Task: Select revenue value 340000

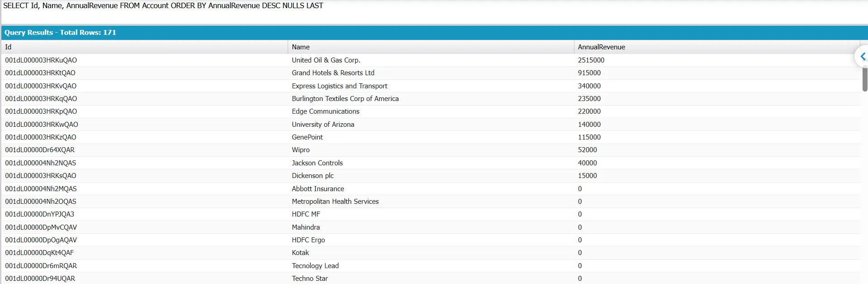Action: 589,86
